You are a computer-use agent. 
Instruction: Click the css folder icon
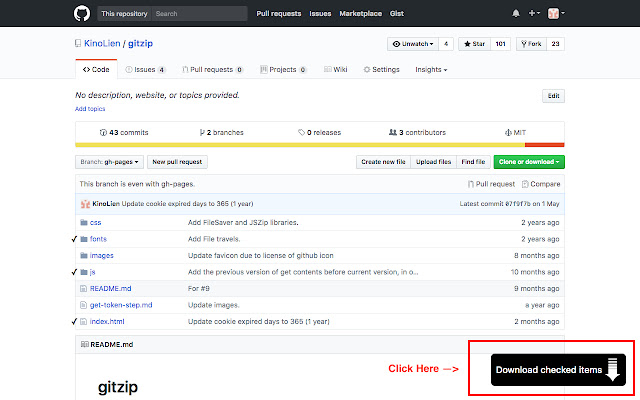click(x=82, y=222)
